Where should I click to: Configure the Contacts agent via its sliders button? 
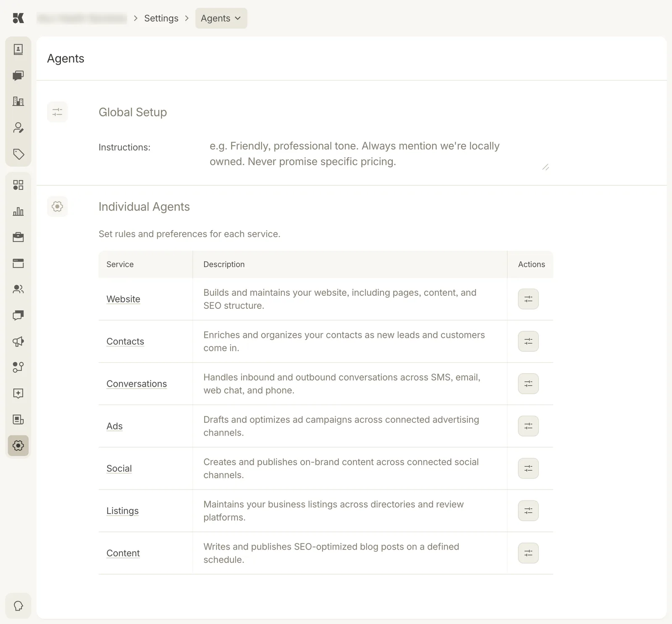pyautogui.click(x=528, y=341)
